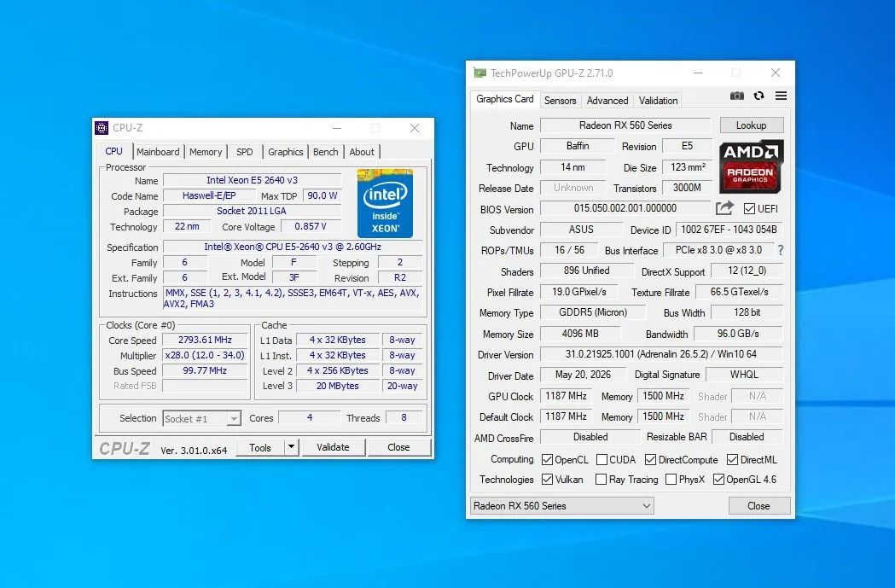Viewport: 895px width, 588px height.
Task: Open the Socket #1 selection dropdown
Action: (201, 418)
